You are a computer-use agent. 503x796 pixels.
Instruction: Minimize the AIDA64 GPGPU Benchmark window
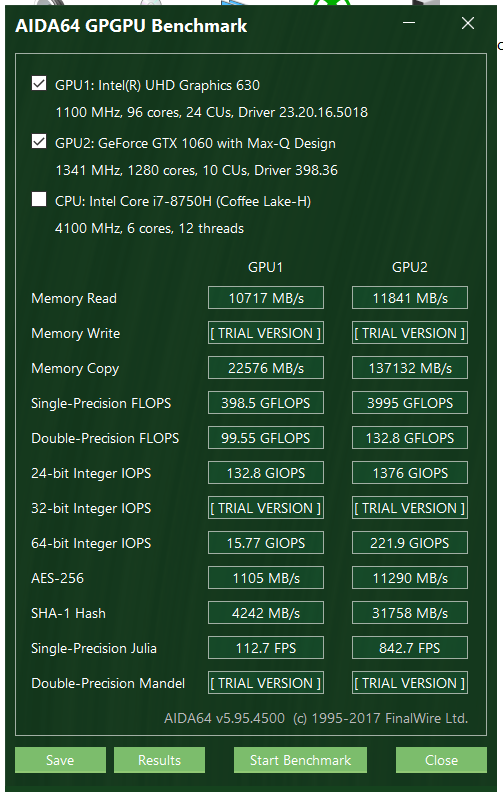pos(409,23)
